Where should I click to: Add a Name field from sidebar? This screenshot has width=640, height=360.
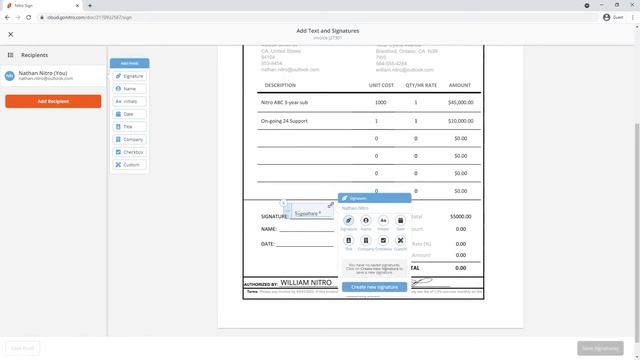129,89
